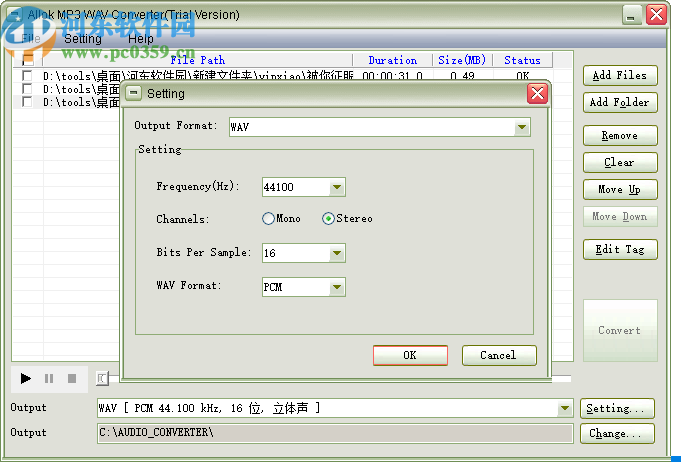Open output Setting... button
The width and height of the screenshot is (681, 462).
point(617,408)
